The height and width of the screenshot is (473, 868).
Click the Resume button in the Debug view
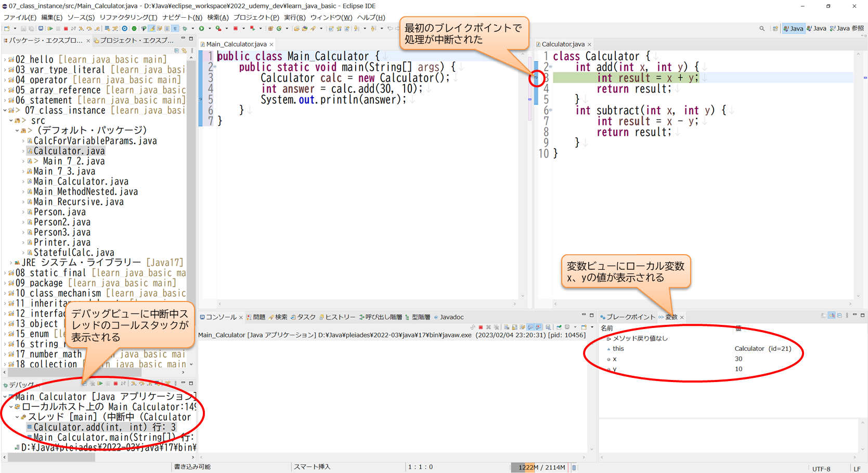click(99, 384)
